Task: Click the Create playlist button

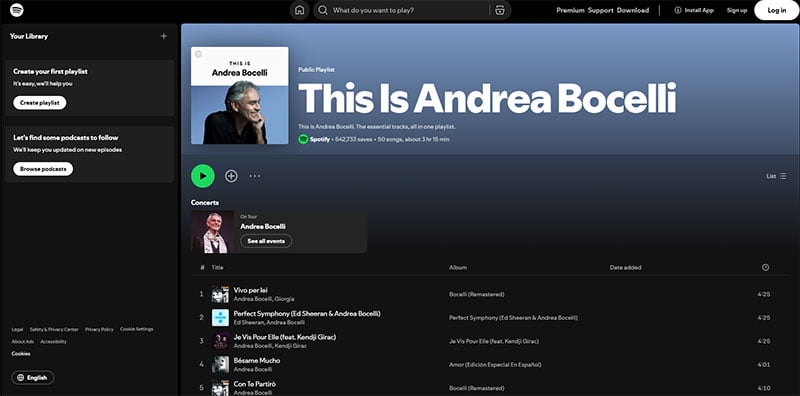Action: click(40, 103)
